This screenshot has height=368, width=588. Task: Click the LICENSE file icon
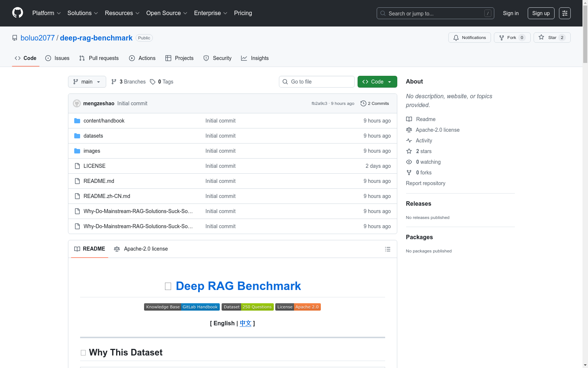pos(77,166)
